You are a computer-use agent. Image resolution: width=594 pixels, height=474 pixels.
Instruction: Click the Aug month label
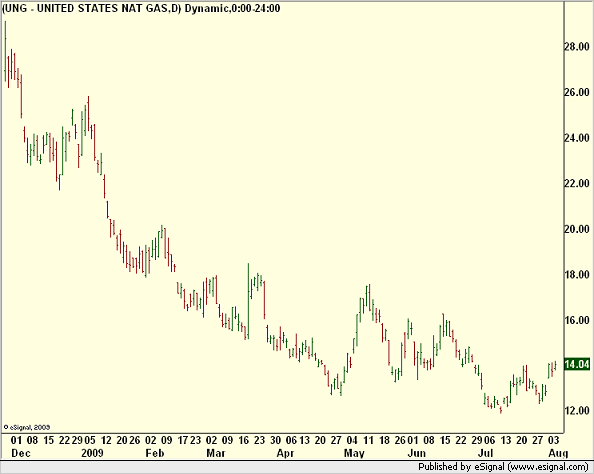[x=558, y=453]
